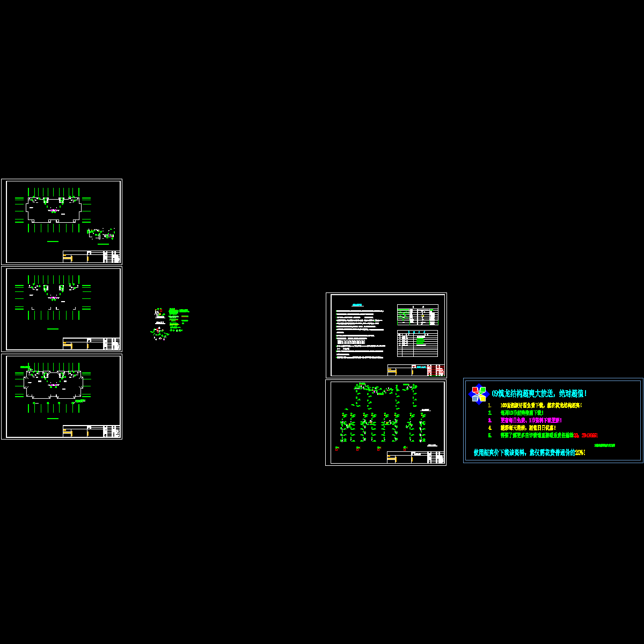This screenshot has width=644, height=644.
Task: Click the title block of the top floor plan
Action: (x=91, y=257)
